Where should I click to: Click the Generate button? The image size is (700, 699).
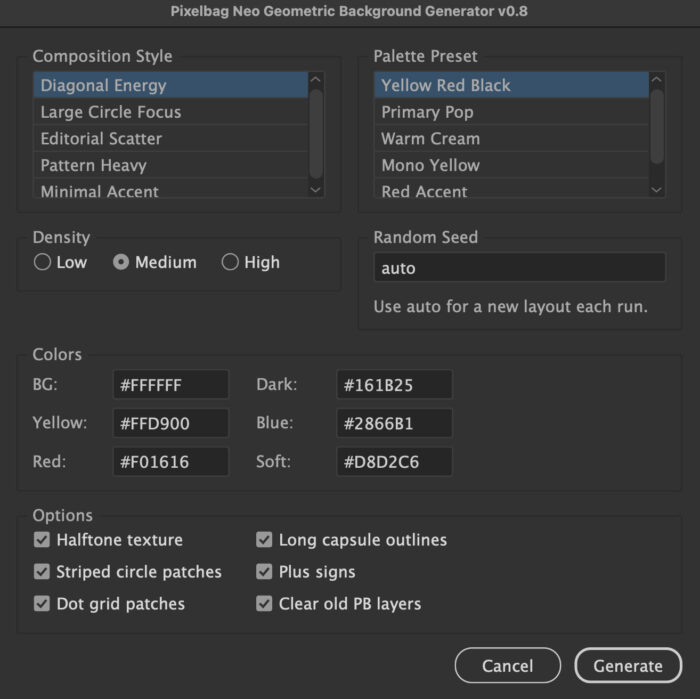tap(628, 666)
